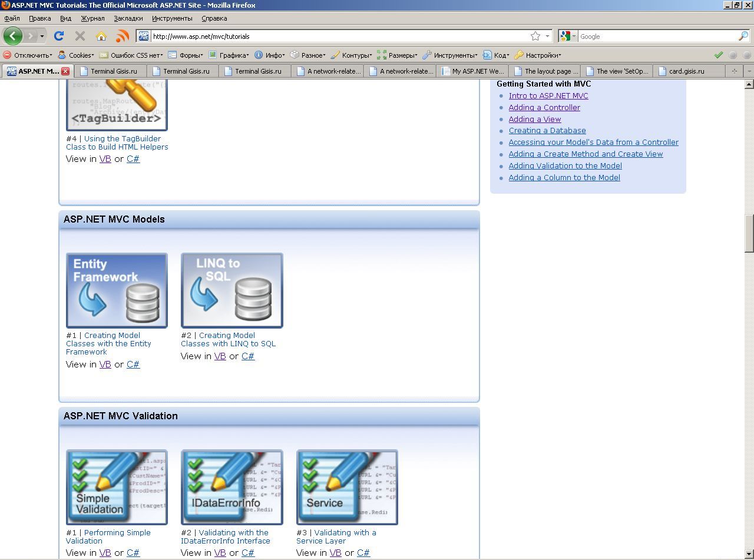The height and width of the screenshot is (560, 754).
Task: View the Entity Framework tutorial in VB
Action: 105,365
